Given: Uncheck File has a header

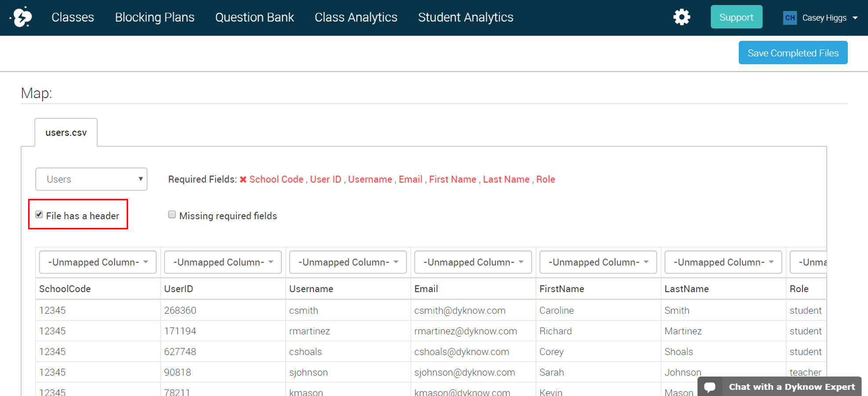Looking at the screenshot, I should tap(39, 214).
